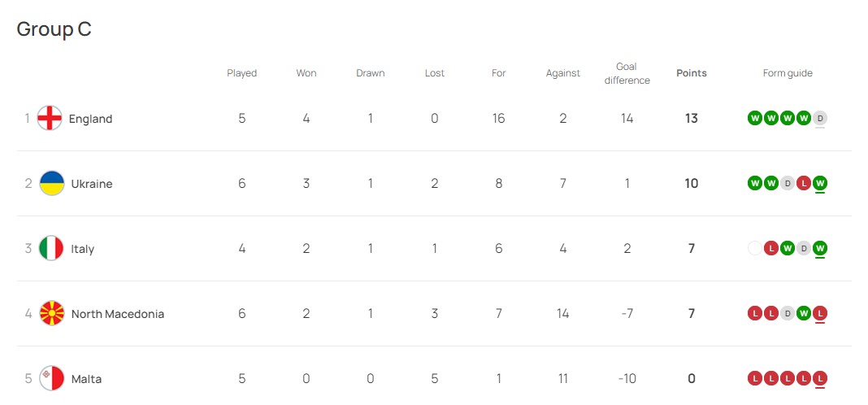Sort table by Points column header
868x405 pixels.
(x=692, y=73)
